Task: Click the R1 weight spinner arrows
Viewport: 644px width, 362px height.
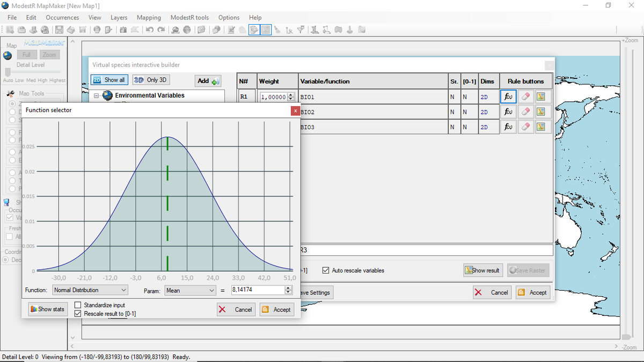Action: pos(291,97)
